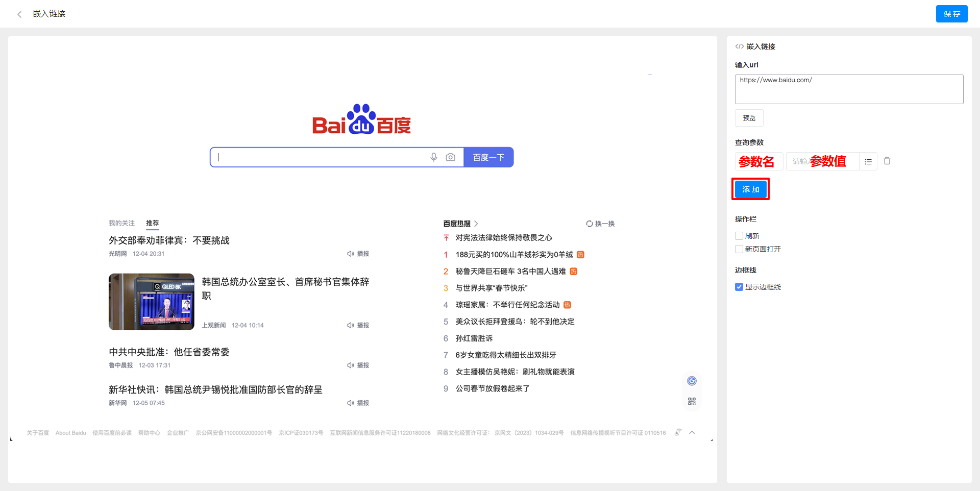
Task: Click the embed link </> panel icon
Action: pos(740,46)
